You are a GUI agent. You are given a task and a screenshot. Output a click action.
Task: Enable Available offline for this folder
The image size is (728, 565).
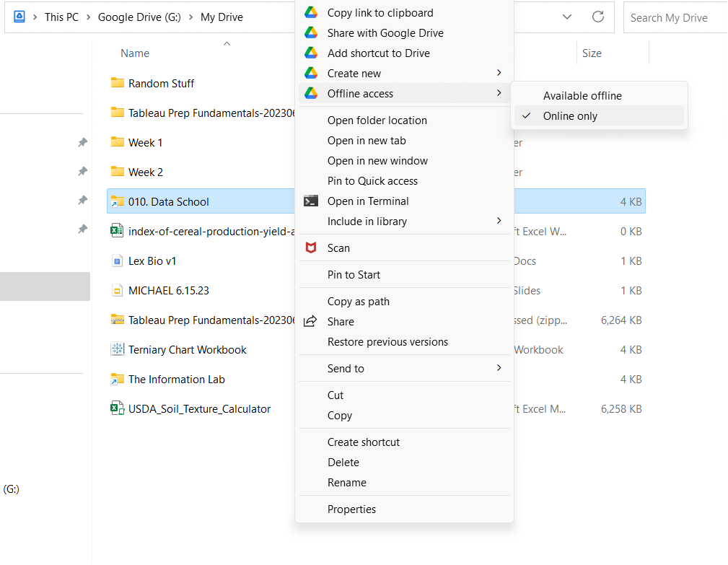tap(582, 96)
